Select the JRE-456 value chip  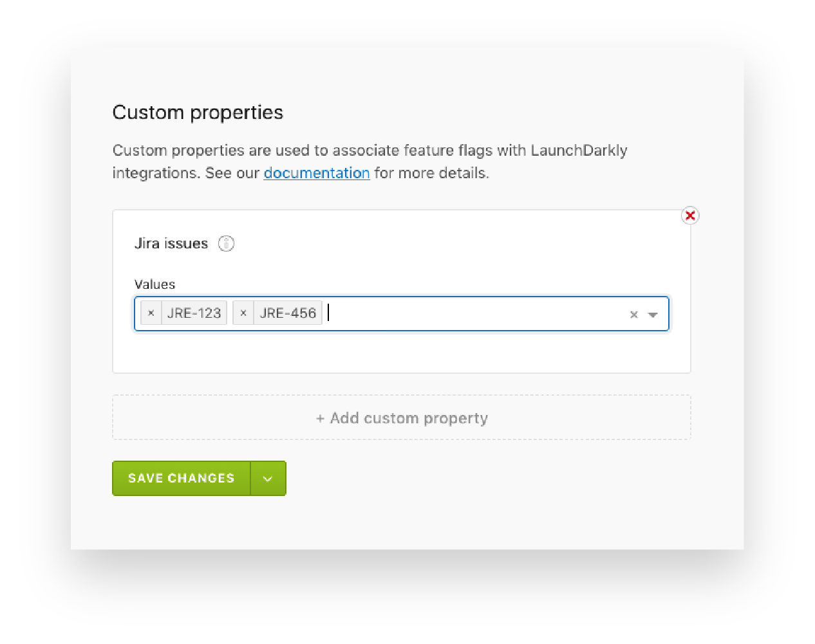(288, 313)
